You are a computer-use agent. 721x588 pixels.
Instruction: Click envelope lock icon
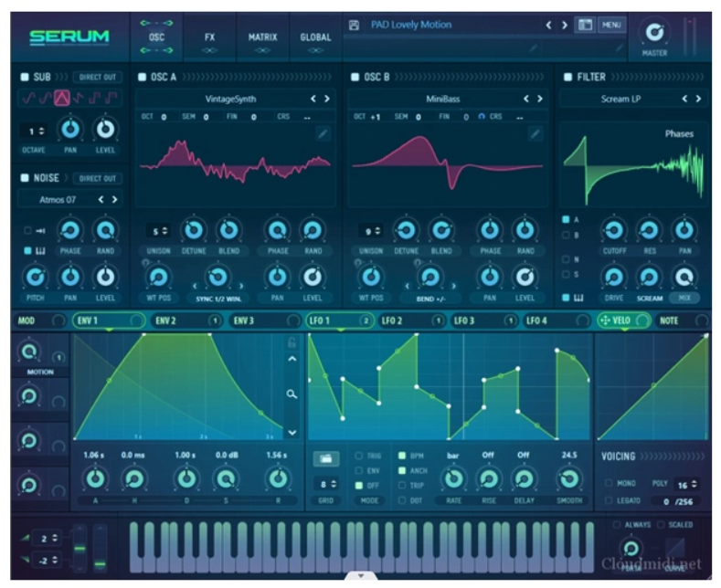click(x=292, y=342)
